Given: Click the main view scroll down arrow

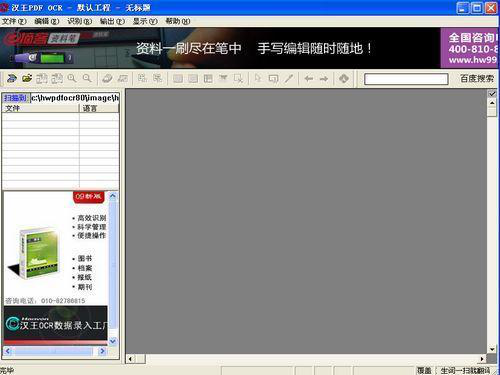Looking at the screenshot, I should pos(492,349).
